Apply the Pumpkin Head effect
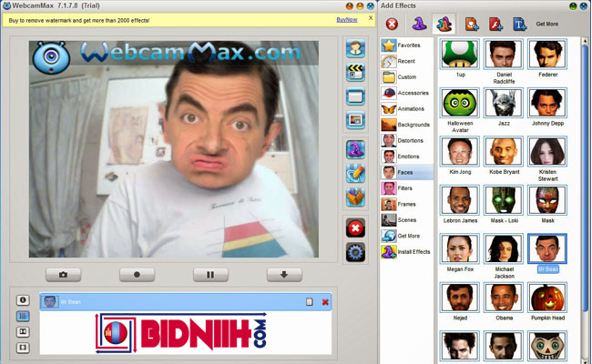592x364 pixels. tap(547, 298)
